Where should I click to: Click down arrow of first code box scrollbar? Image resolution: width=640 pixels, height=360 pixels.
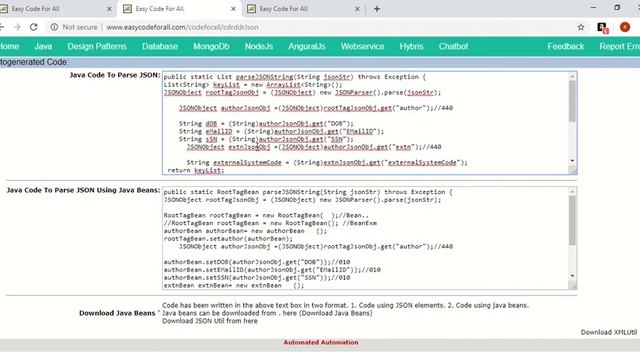(572, 160)
